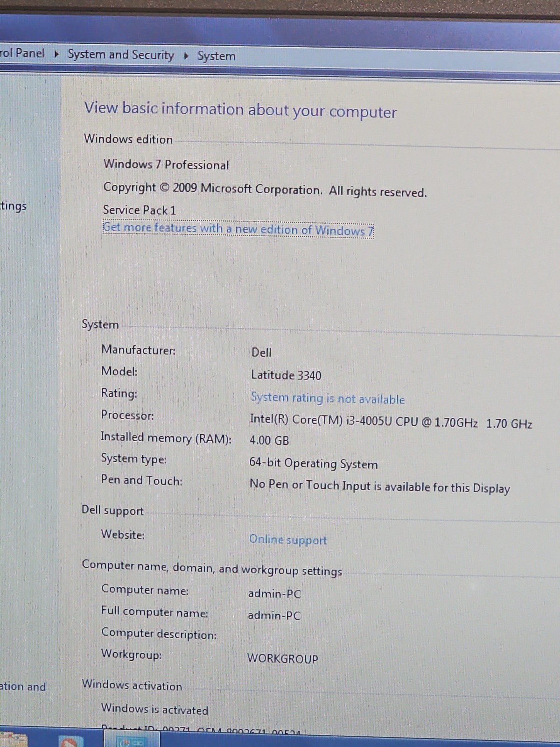Click the Manufacturer label
Image resolution: width=560 pixels, height=747 pixels.
tap(139, 350)
